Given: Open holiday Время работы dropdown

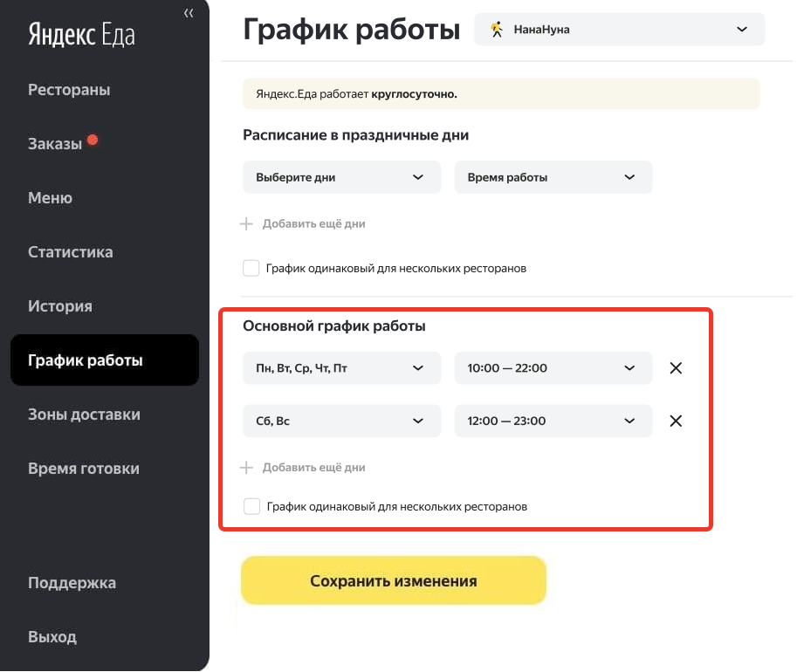Looking at the screenshot, I should 553,177.
